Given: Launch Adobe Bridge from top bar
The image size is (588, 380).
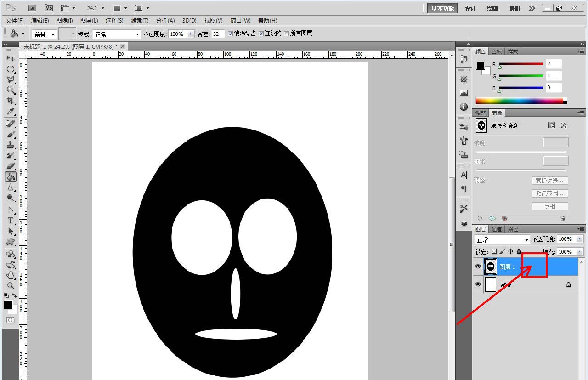Looking at the screenshot, I should pyautogui.click(x=32, y=8).
